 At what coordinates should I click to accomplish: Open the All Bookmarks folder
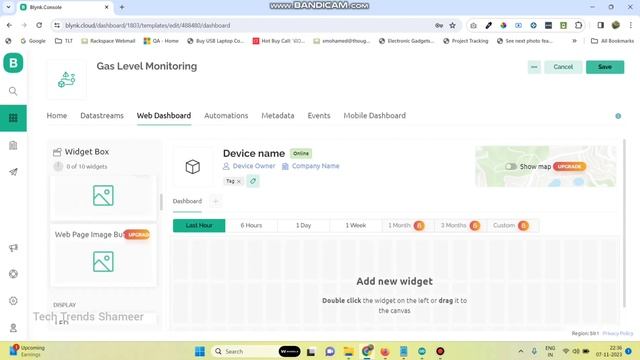click(613, 41)
